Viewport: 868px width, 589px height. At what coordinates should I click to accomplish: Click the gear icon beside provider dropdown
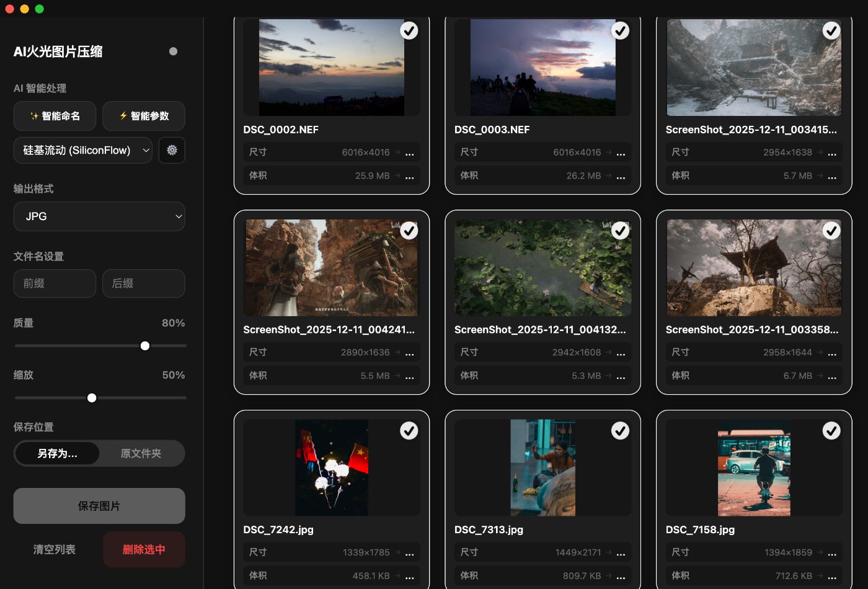(172, 150)
